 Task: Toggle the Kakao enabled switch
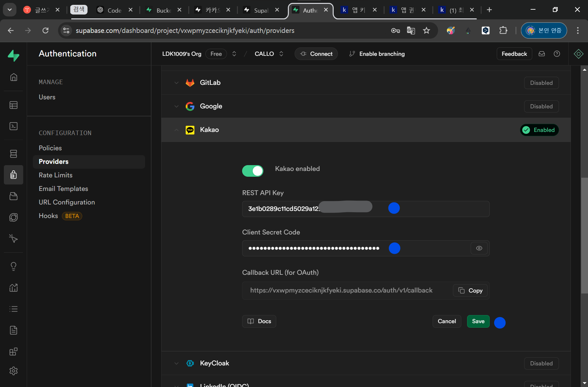click(253, 171)
